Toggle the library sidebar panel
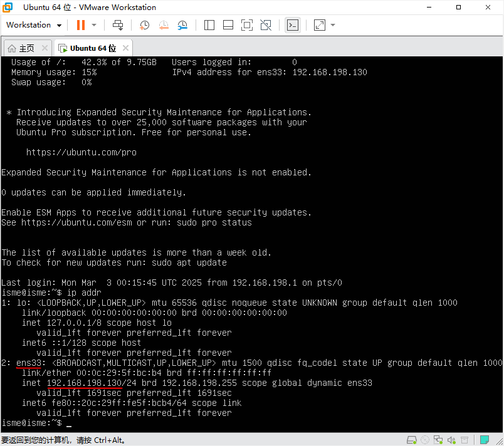 pyautogui.click(x=209, y=25)
